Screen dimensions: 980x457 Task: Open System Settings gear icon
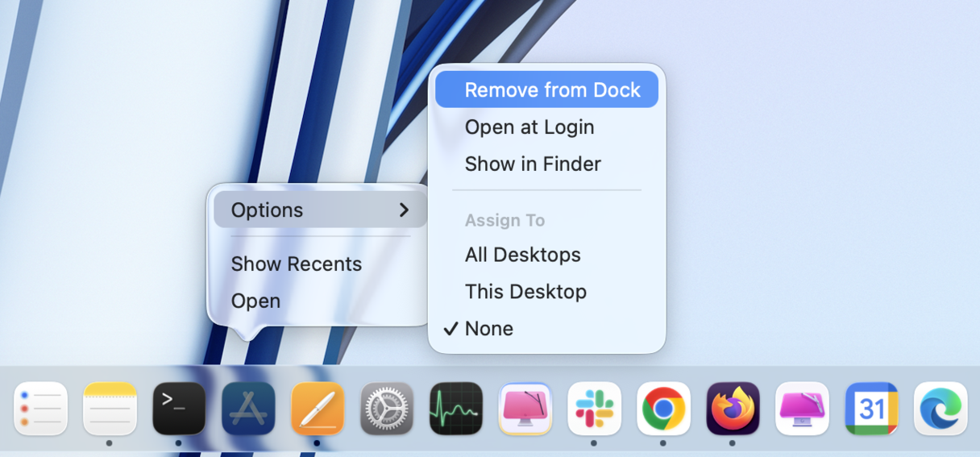387,409
